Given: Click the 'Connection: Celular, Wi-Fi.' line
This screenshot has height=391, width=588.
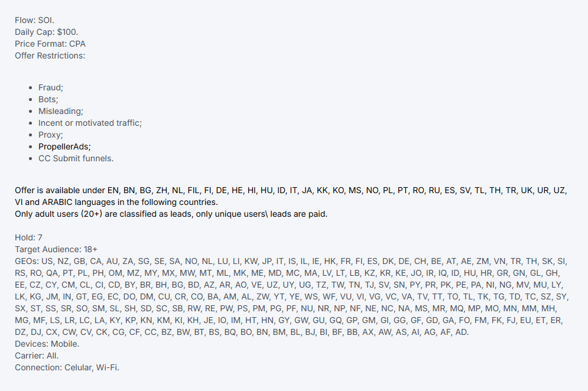Looking at the screenshot, I should [67, 368].
